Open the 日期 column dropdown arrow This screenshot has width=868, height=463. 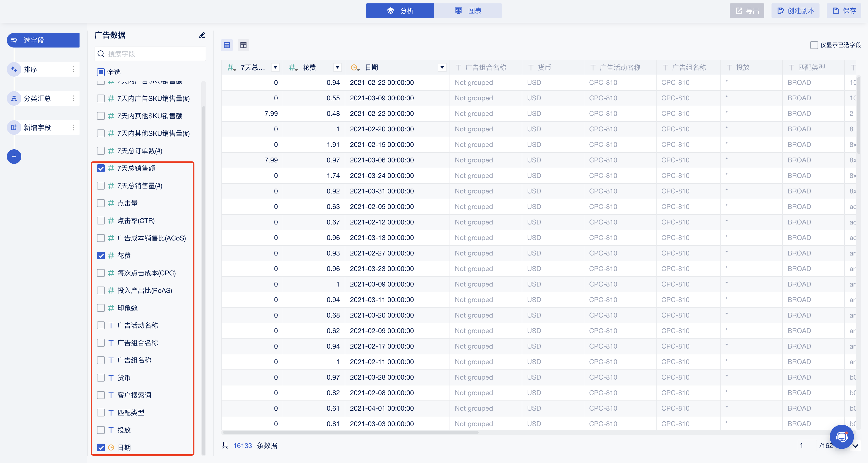[442, 67]
